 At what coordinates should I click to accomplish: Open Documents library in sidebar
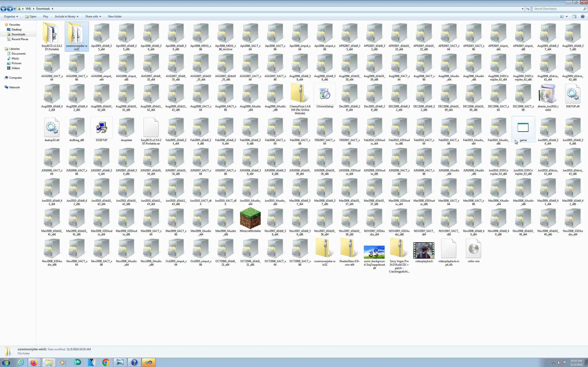tap(18, 54)
